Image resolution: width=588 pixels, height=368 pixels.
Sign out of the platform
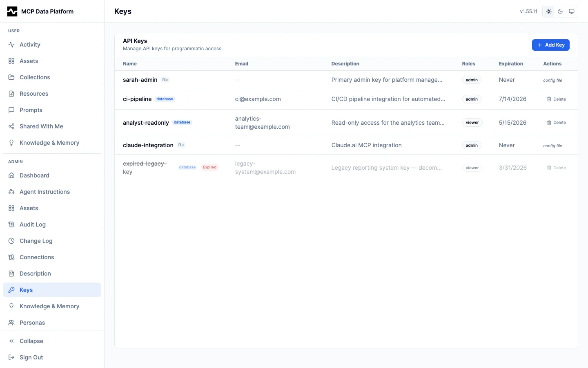31,357
